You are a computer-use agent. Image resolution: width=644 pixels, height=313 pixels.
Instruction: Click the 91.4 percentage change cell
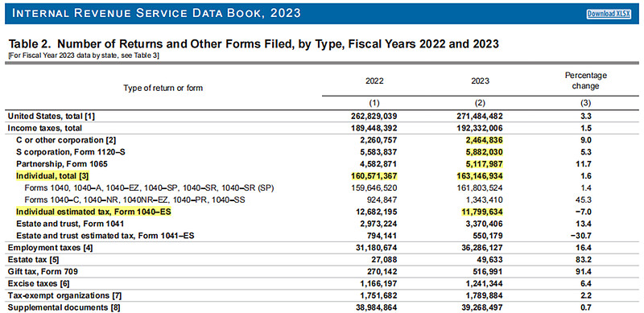pos(586,271)
